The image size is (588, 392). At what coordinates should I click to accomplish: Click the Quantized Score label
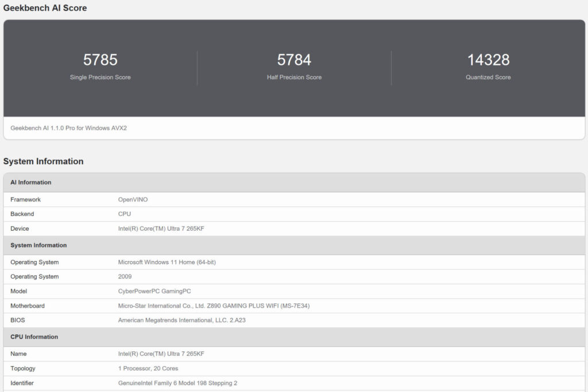[x=488, y=77]
